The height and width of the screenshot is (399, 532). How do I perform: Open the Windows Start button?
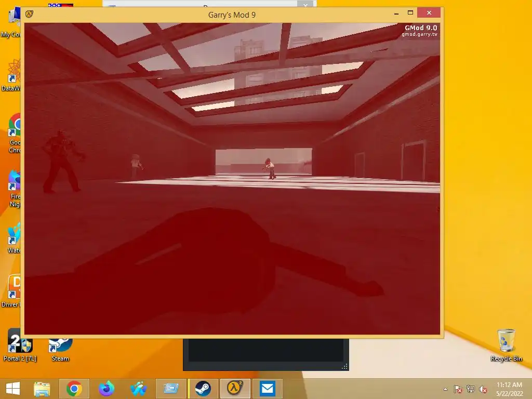pyautogui.click(x=13, y=389)
